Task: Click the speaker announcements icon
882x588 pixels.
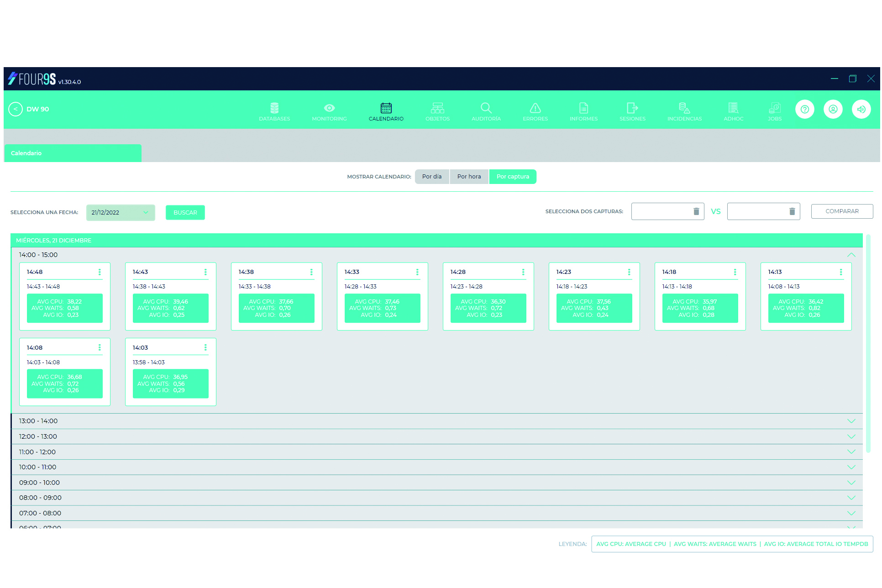Action: [x=861, y=109]
